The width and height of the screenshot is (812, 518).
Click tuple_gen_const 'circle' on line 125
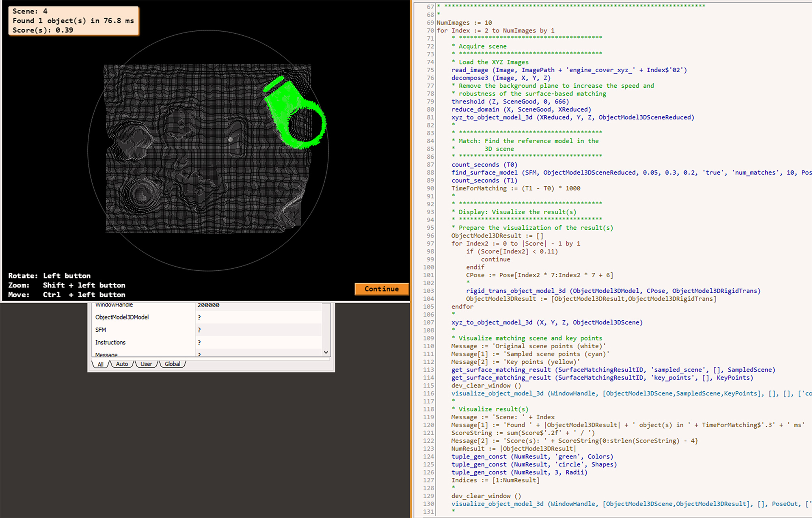coord(534,464)
